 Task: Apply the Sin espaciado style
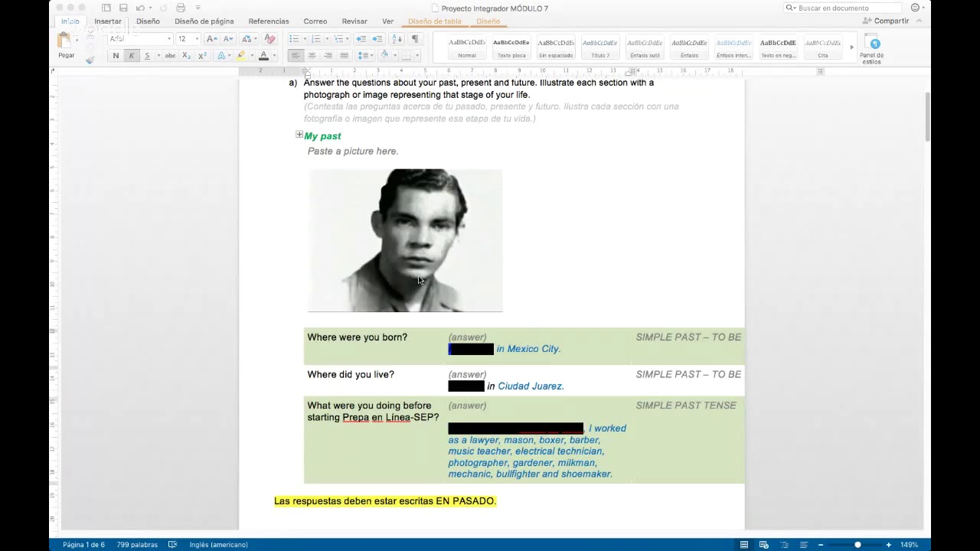coord(556,48)
